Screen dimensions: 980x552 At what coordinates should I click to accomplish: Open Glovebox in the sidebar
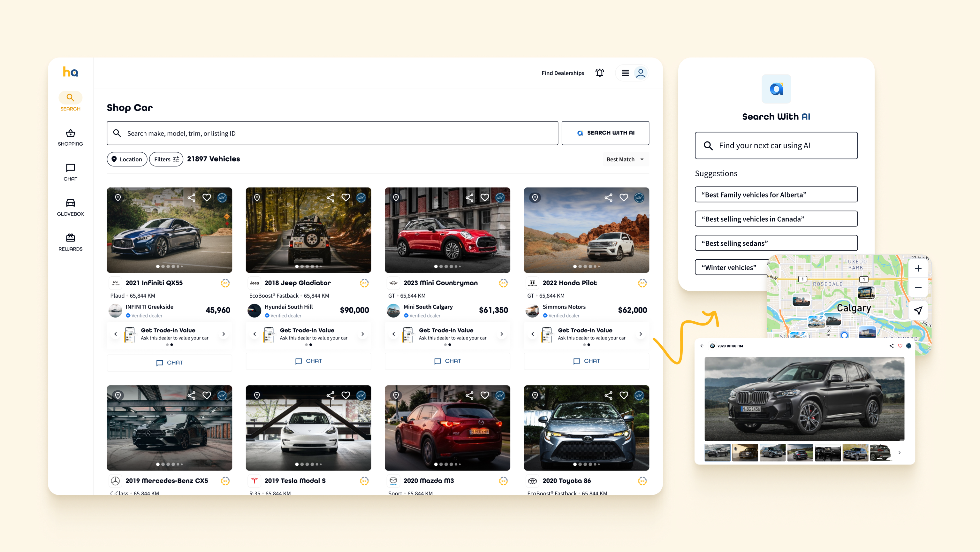[x=70, y=207]
